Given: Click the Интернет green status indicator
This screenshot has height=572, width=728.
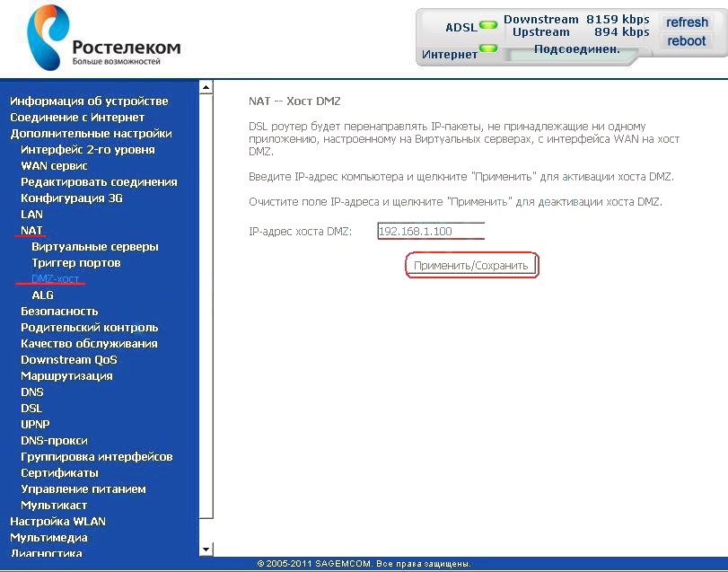Looking at the screenshot, I should coord(488,48).
